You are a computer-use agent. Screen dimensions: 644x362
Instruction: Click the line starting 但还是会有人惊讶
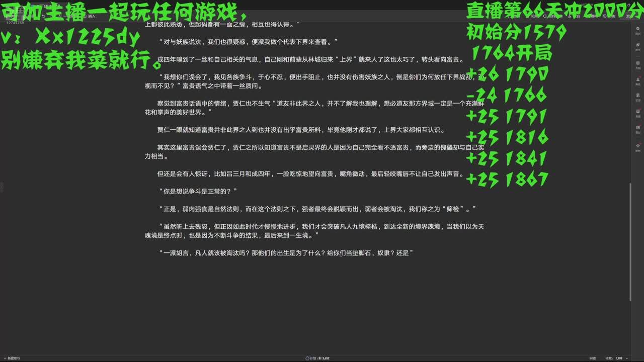(x=311, y=174)
